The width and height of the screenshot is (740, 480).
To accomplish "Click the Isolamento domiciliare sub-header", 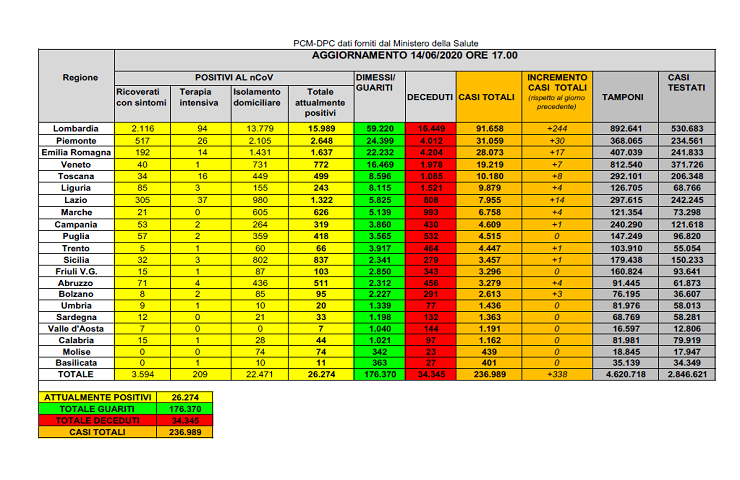I will (x=258, y=97).
